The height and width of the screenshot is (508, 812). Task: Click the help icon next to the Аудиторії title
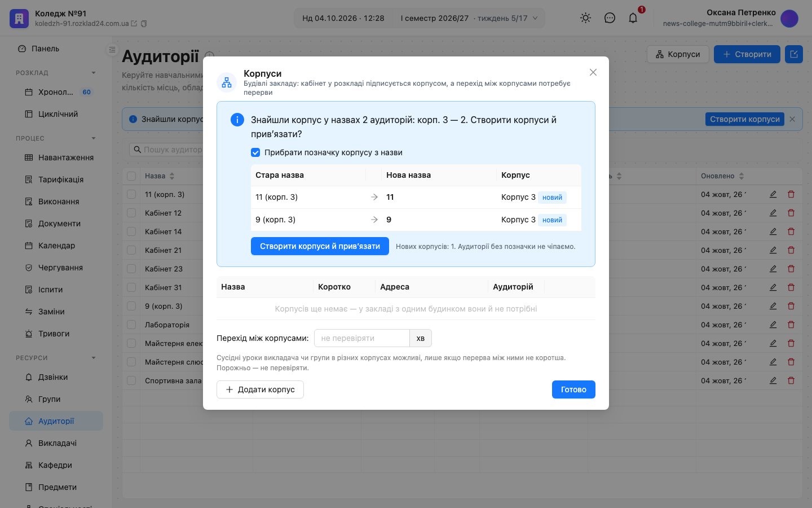[209, 56]
